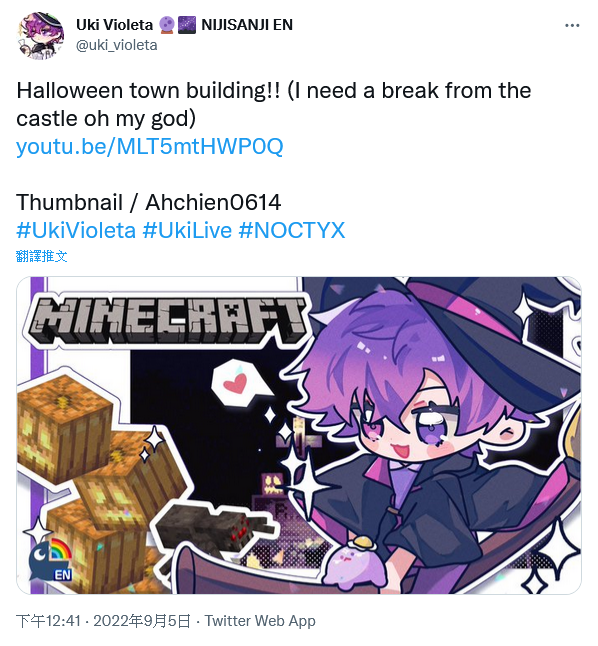Click the spider icon in the thumbnail
This screenshot has width=598, height=646.
[x=213, y=529]
